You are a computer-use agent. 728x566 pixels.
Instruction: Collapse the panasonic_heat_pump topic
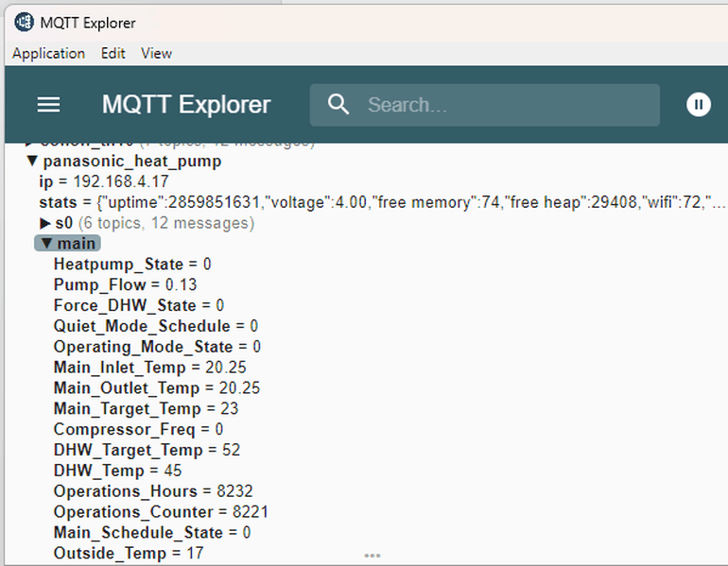click(32, 161)
